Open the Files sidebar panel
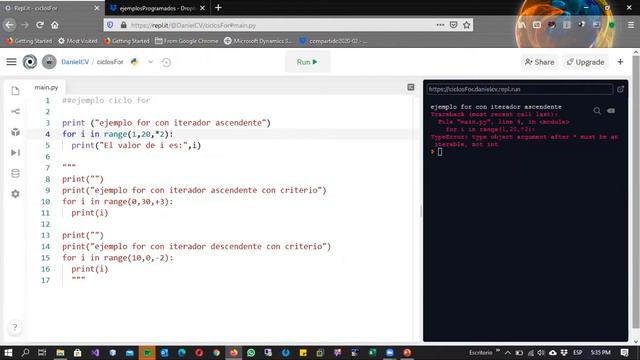Screen dimensions: 640x360 16,91
